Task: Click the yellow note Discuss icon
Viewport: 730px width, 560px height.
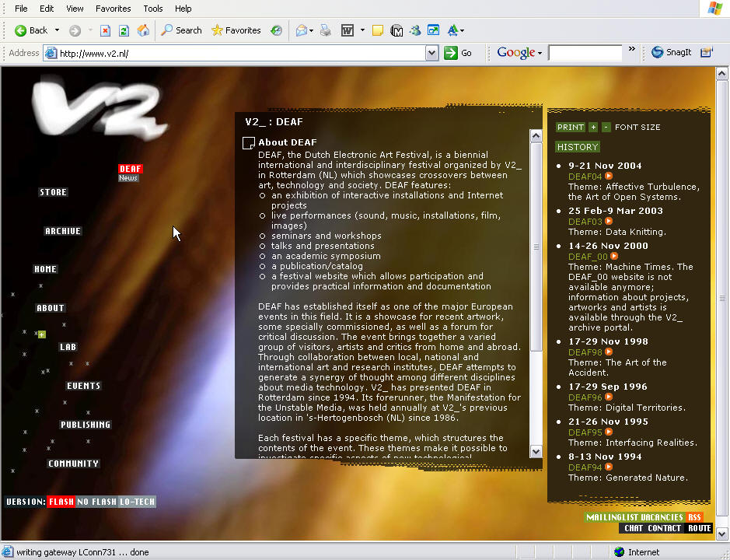Action: pos(378,31)
